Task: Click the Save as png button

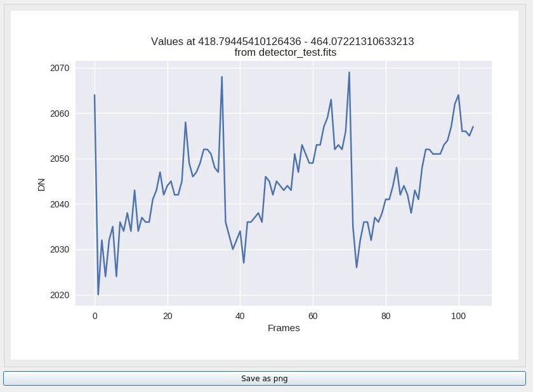Action: tap(265, 379)
